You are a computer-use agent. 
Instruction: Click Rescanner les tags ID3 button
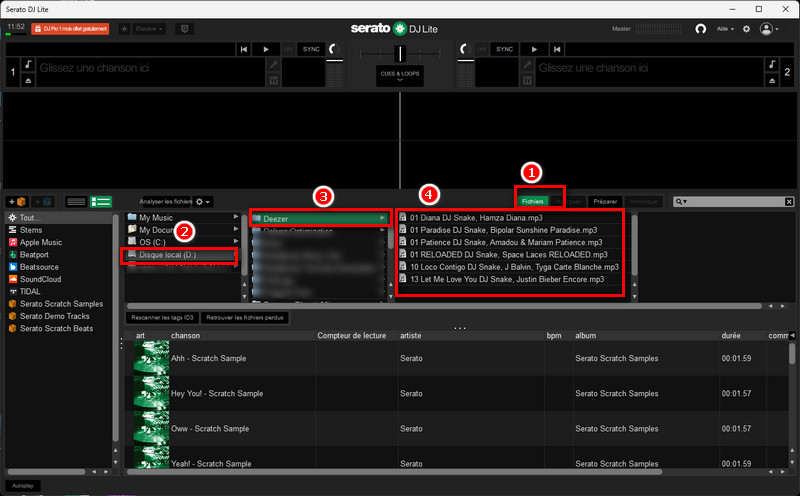pyautogui.click(x=162, y=317)
